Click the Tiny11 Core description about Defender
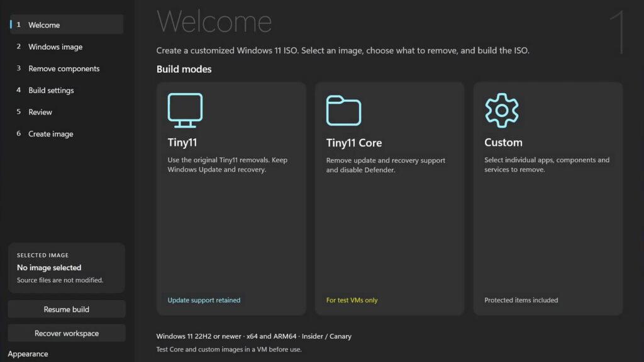Viewport: 644px width, 362px height. pos(386,165)
